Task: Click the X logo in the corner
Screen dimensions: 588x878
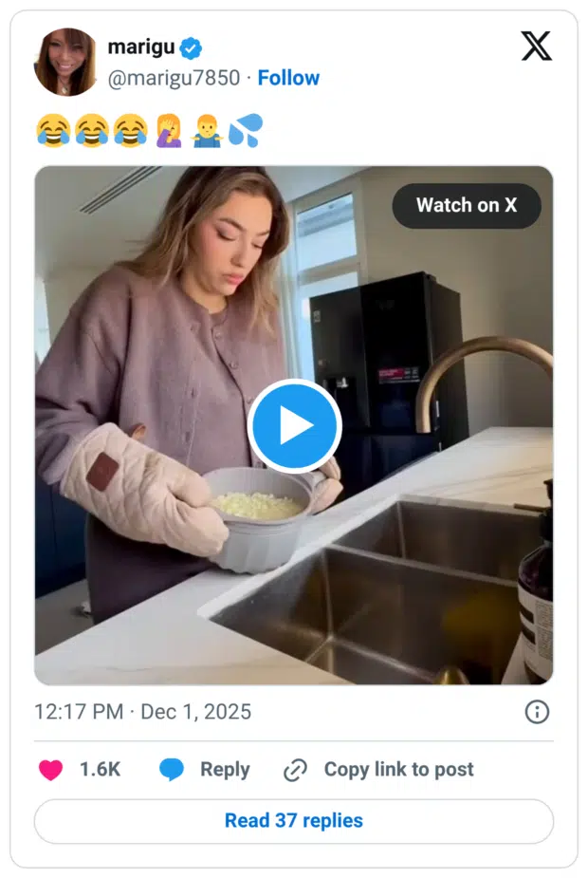Action: 536,46
